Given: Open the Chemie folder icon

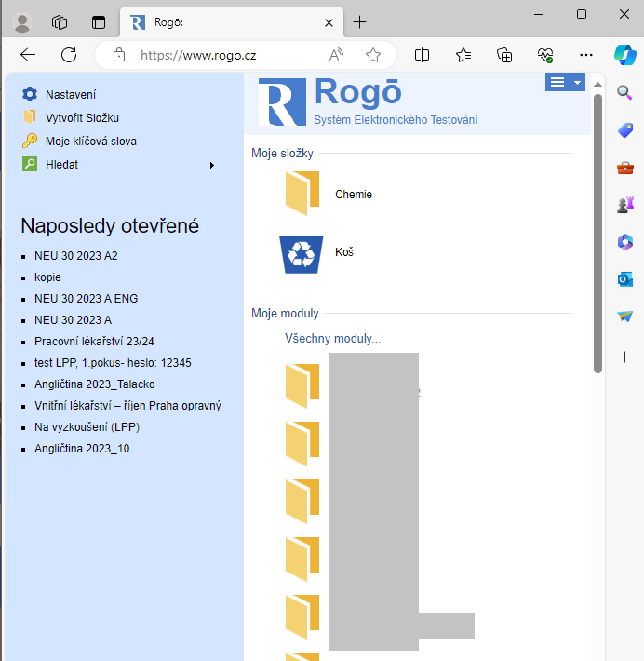Looking at the screenshot, I should click(302, 194).
